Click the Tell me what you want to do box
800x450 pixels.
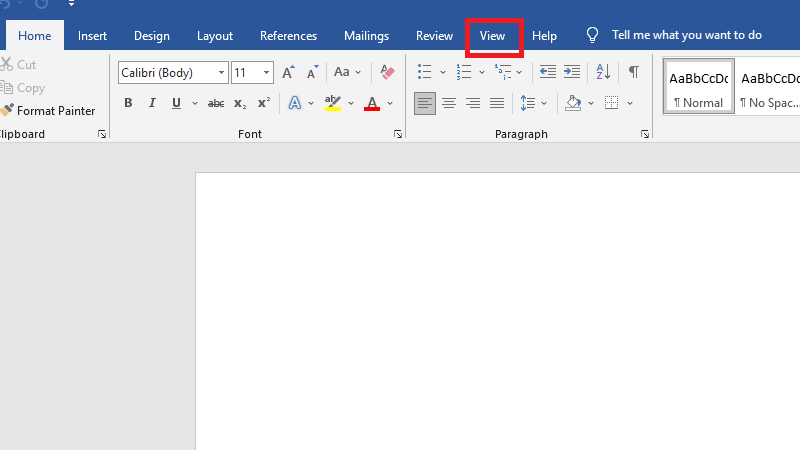click(686, 36)
